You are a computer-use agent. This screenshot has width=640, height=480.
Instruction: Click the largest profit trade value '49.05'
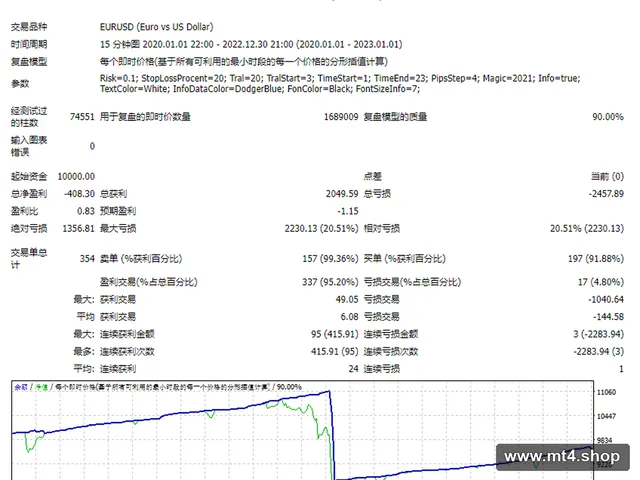coord(347,300)
